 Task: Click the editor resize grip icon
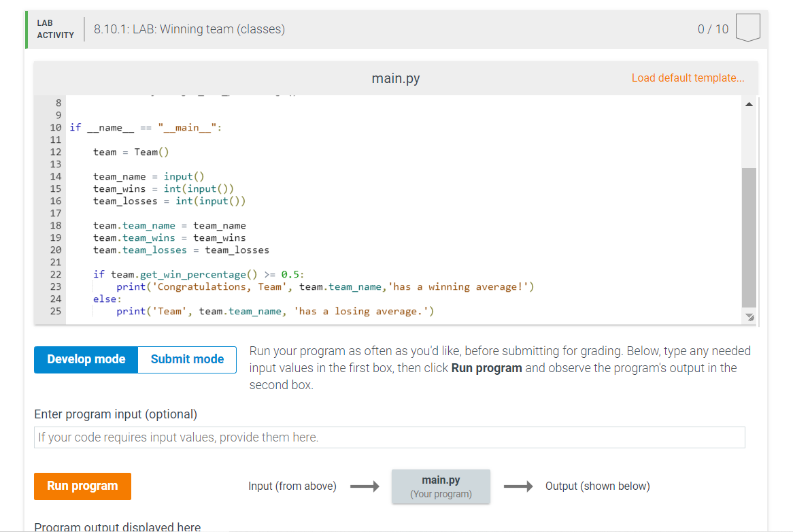(x=749, y=317)
